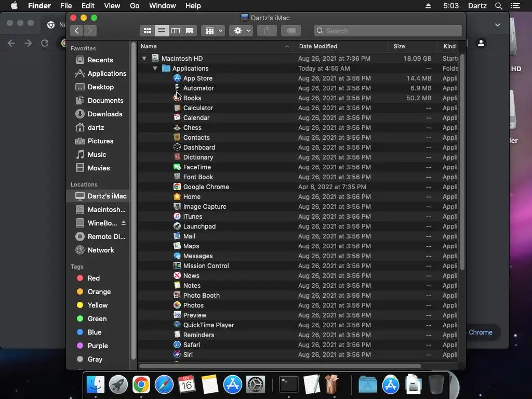
Task: Switch Finder to icon view
Action: [147, 31]
